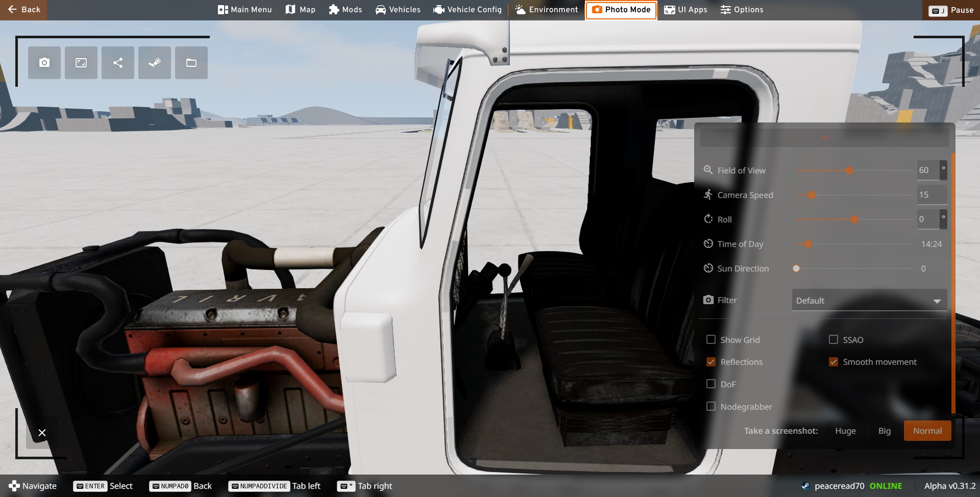The height and width of the screenshot is (497, 980).
Task: Open Vehicle Config
Action: 468,10
